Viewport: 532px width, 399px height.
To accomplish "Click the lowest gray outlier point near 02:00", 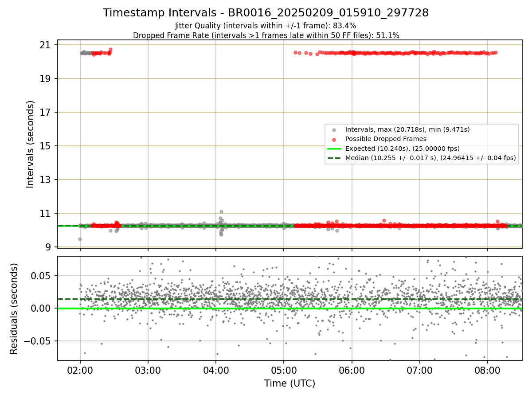I will pos(80,239).
